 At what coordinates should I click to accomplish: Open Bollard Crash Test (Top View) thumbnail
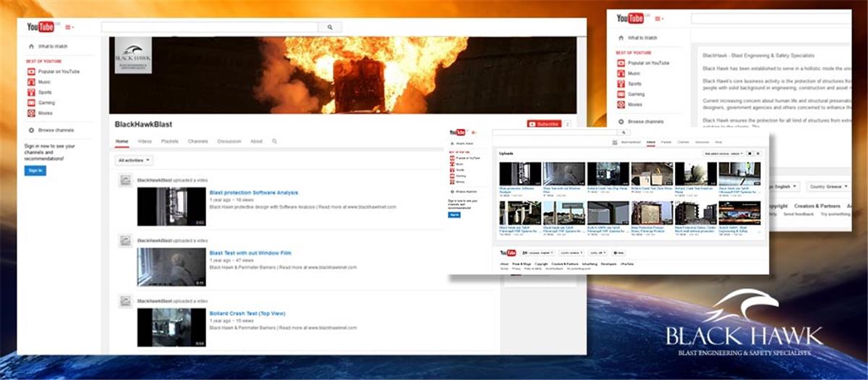tap(171, 327)
